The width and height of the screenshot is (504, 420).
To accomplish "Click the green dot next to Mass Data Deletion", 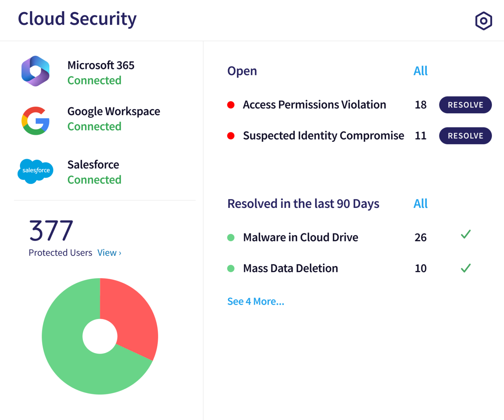I will point(231,268).
